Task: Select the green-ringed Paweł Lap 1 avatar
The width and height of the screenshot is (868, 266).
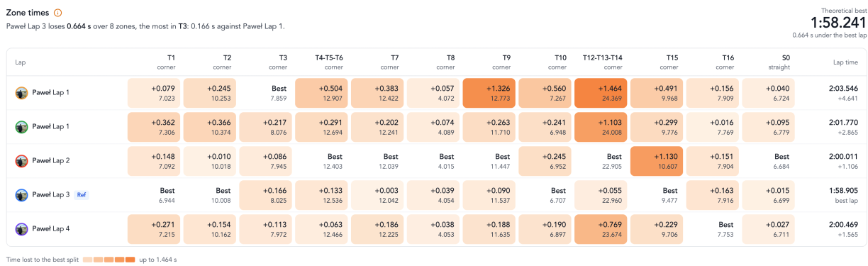Action: click(x=22, y=126)
